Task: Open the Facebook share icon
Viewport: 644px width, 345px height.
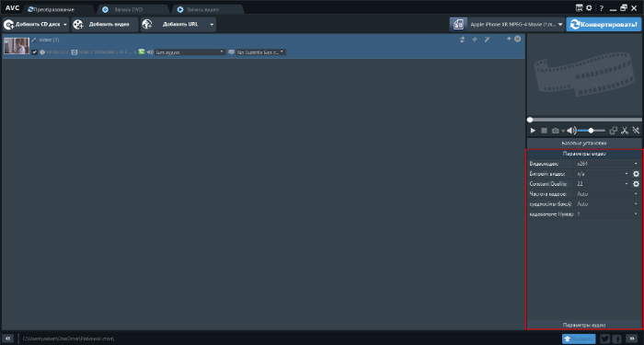Action: 617,339
